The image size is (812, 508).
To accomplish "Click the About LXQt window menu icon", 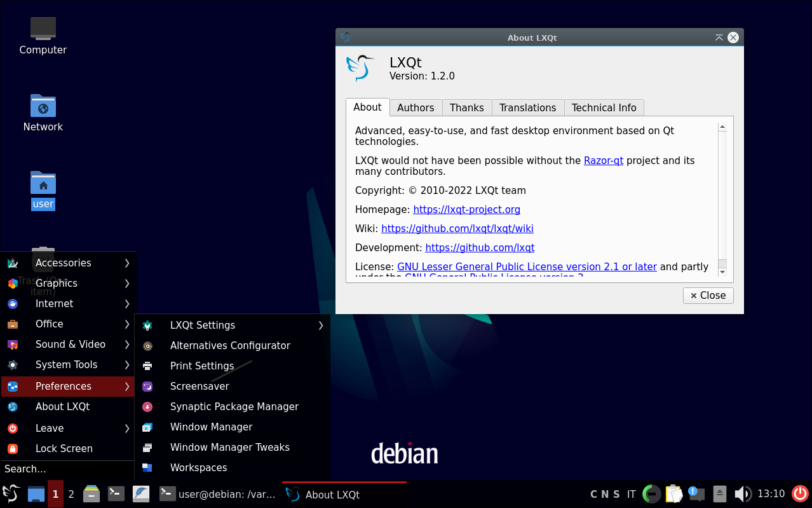I will click(x=345, y=38).
